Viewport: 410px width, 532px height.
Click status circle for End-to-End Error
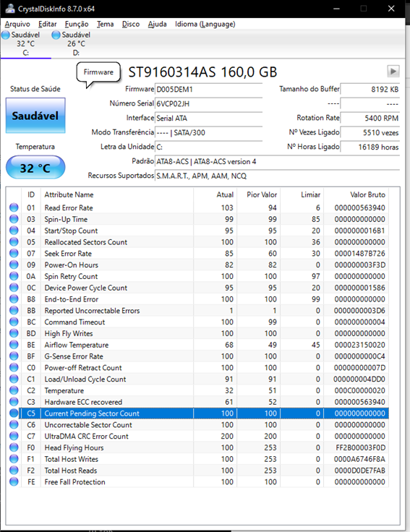[x=14, y=299]
